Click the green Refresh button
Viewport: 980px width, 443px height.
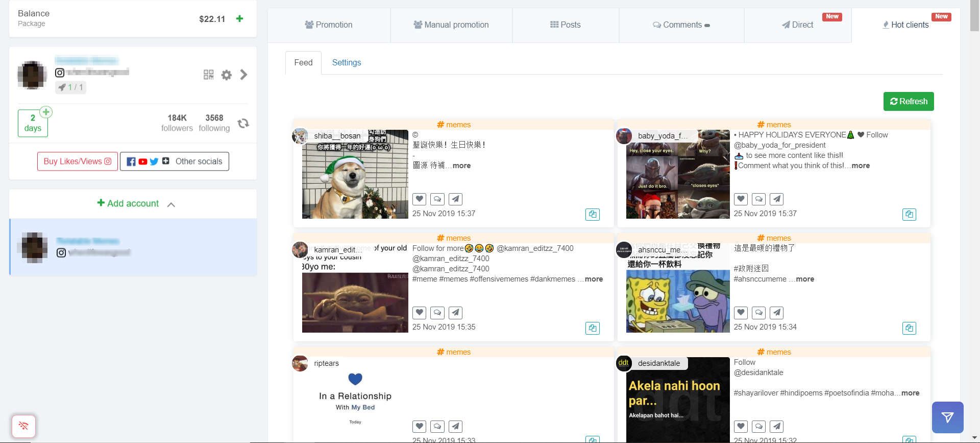pos(909,101)
